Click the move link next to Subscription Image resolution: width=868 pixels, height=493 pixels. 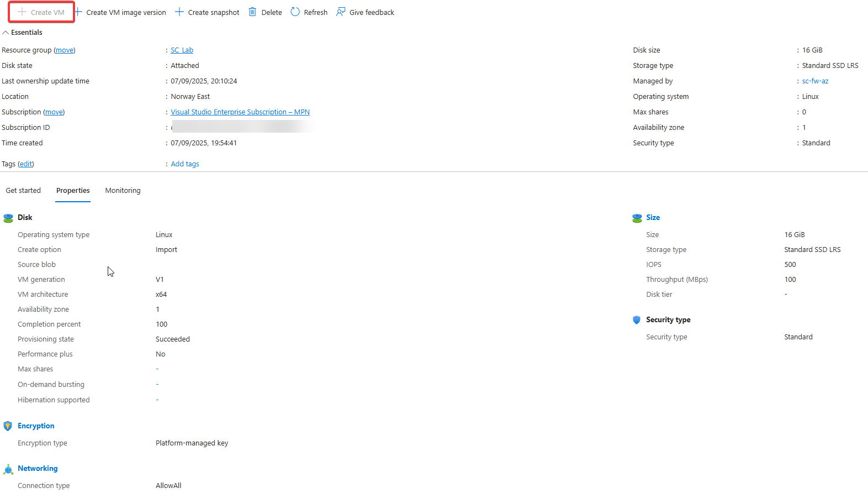click(54, 112)
